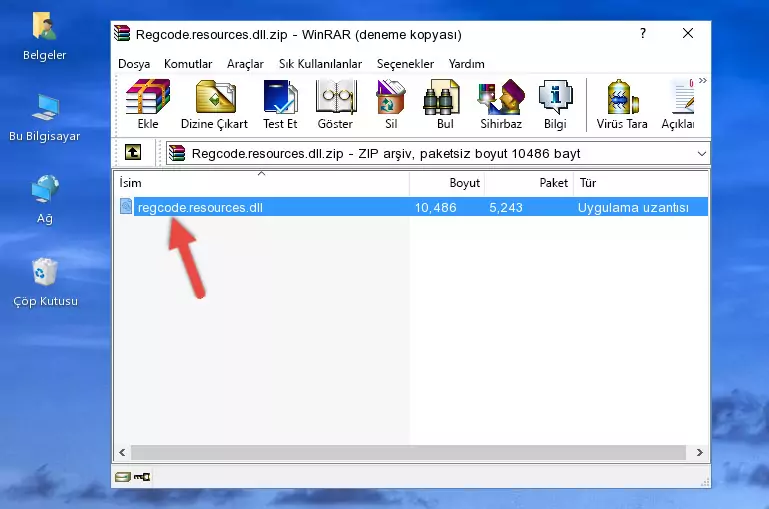Click the Uygulama uzantısı type cell
The width and height of the screenshot is (769, 509).
click(x=633, y=207)
